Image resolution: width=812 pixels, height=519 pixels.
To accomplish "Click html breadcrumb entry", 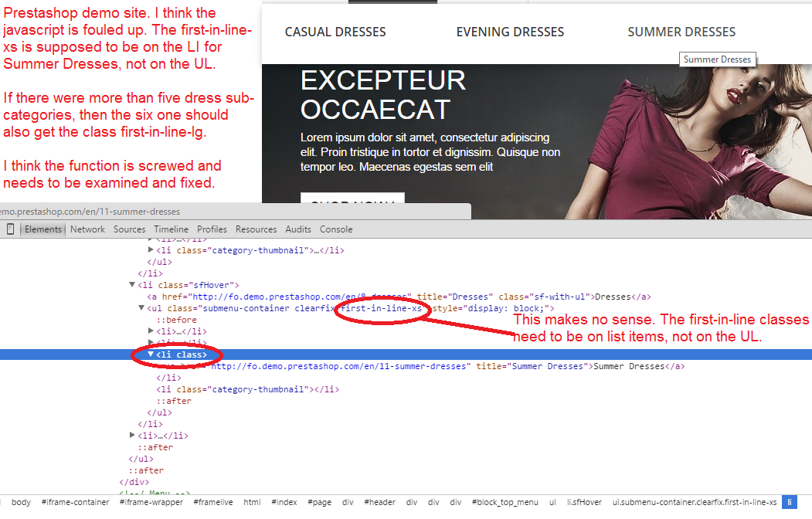I will pos(252,502).
